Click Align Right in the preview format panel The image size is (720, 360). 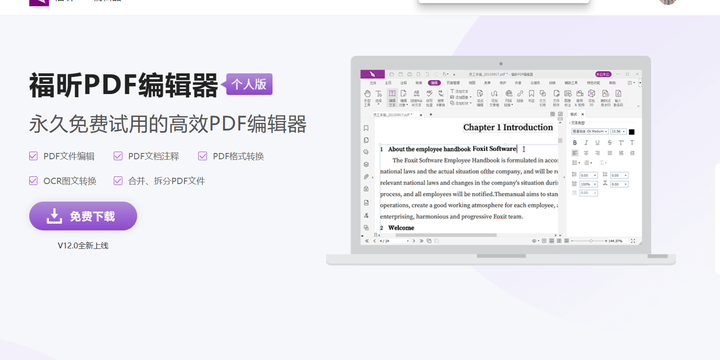click(597, 153)
